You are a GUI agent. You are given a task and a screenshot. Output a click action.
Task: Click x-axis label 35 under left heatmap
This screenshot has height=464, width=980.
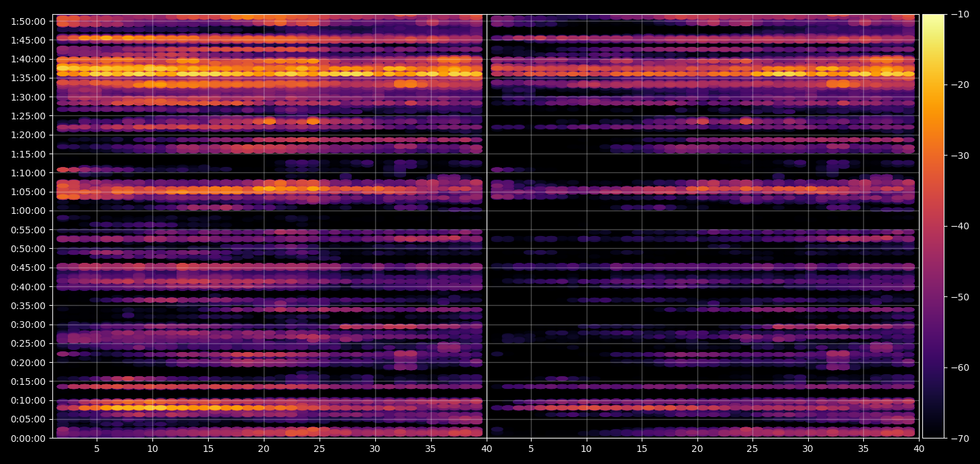click(x=431, y=449)
